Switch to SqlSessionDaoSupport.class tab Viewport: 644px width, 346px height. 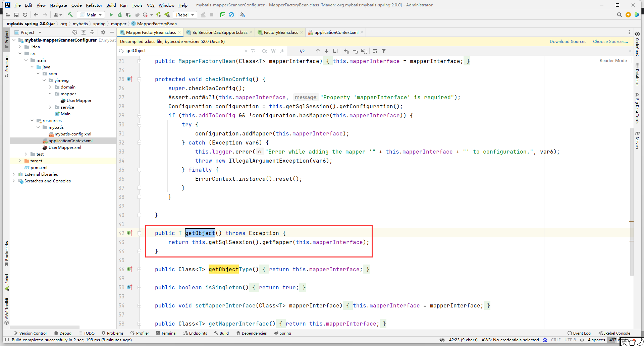pyautogui.click(x=220, y=32)
